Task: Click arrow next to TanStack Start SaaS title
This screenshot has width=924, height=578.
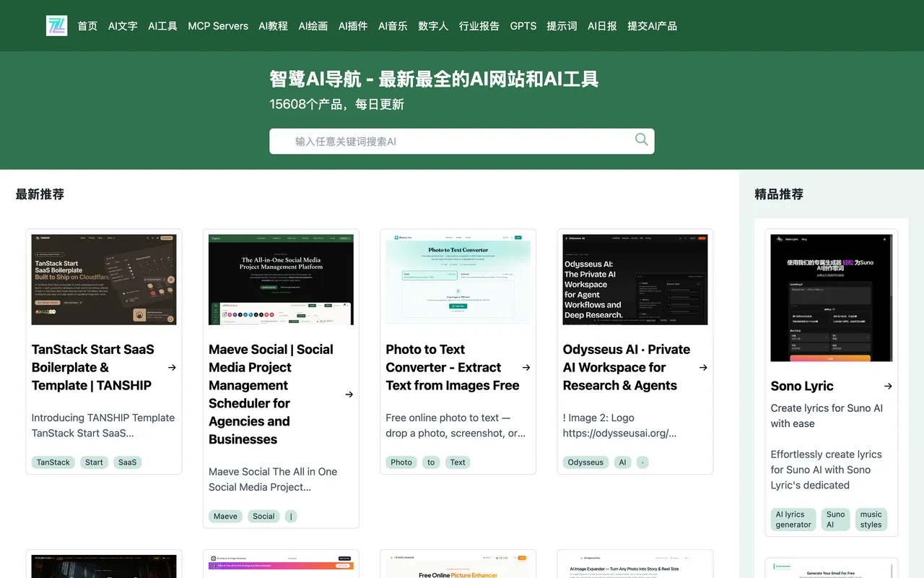Action: [172, 368]
